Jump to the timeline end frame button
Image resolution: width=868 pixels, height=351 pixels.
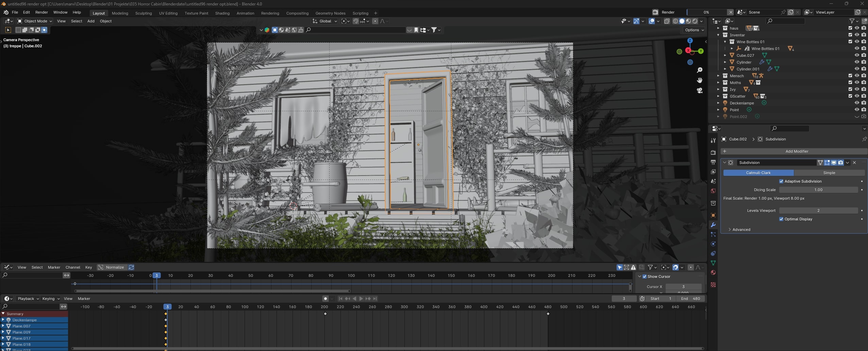(x=375, y=299)
